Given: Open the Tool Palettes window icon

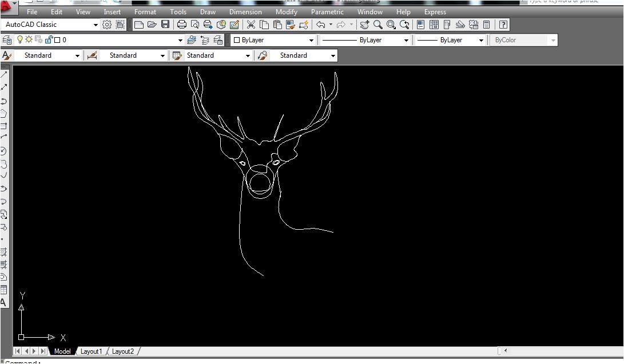Looking at the screenshot, I should coord(447,25).
